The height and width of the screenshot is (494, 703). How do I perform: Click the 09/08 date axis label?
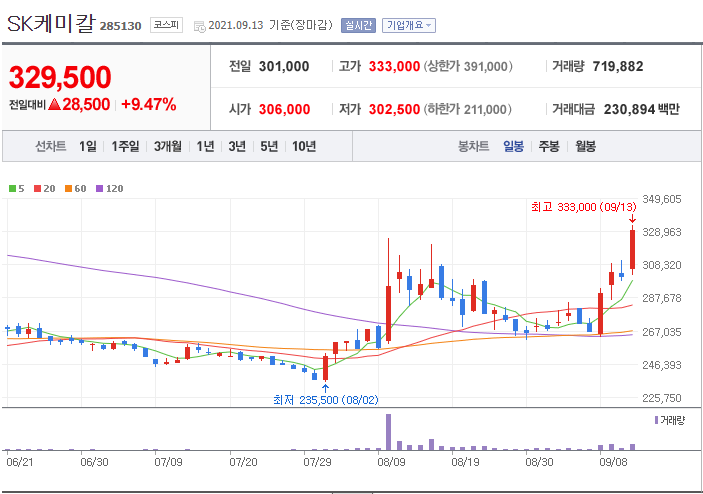click(613, 462)
